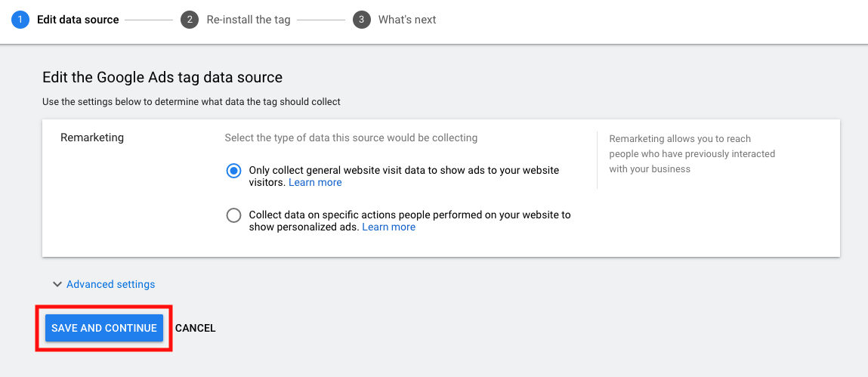The width and height of the screenshot is (868, 377).
Task: Jump to the "What's next" step
Action: (407, 20)
